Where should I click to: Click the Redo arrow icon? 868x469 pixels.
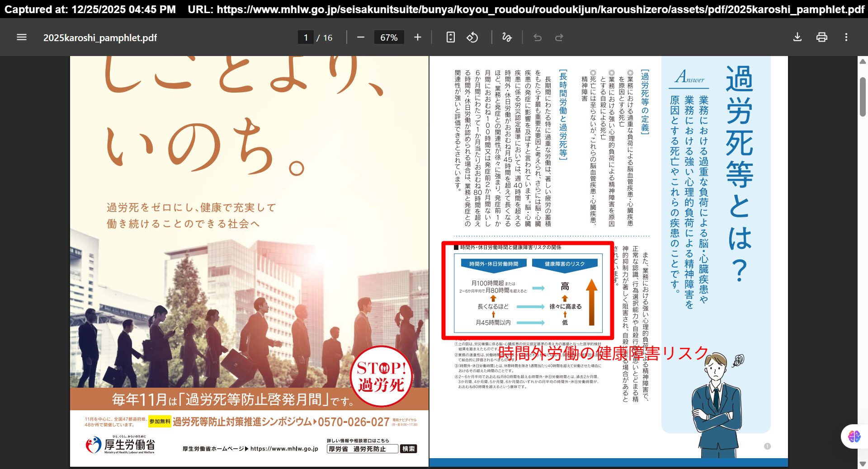click(559, 38)
